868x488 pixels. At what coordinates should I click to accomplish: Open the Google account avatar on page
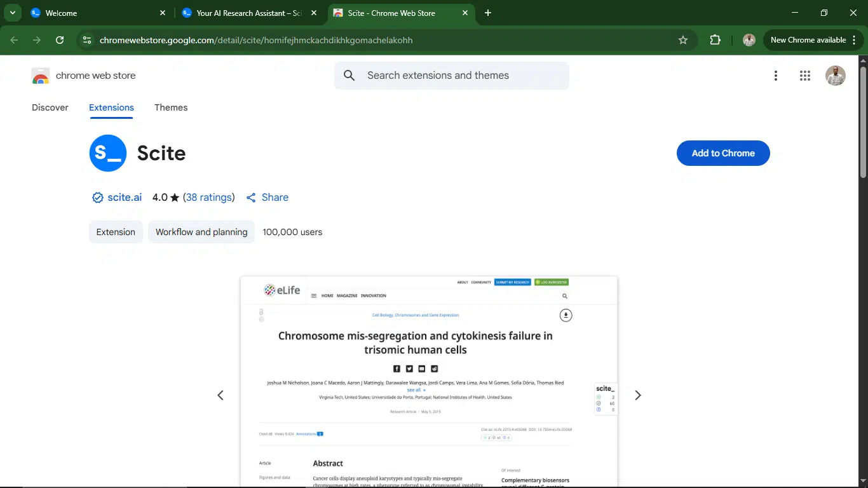point(836,76)
